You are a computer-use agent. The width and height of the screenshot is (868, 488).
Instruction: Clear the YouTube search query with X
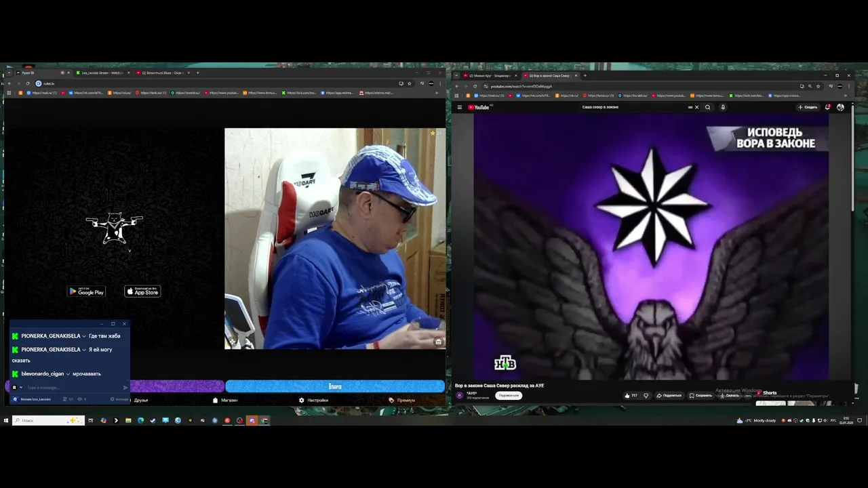696,107
